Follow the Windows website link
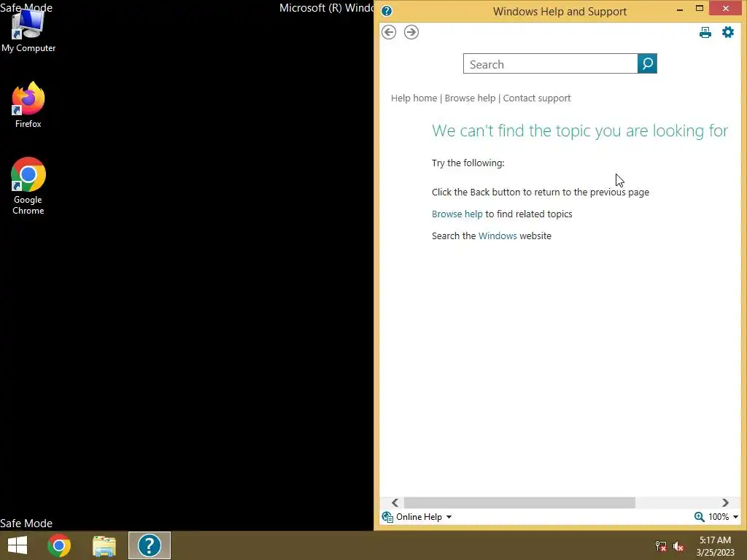The height and width of the screenshot is (560, 747). click(x=498, y=236)
